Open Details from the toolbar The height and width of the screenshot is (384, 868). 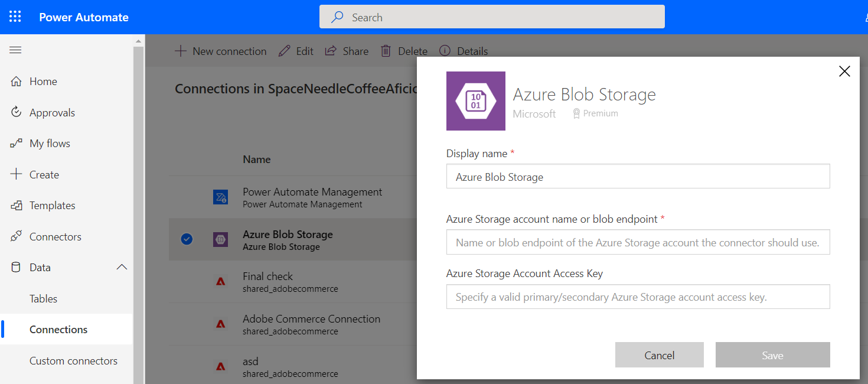(x=445, y=51)
